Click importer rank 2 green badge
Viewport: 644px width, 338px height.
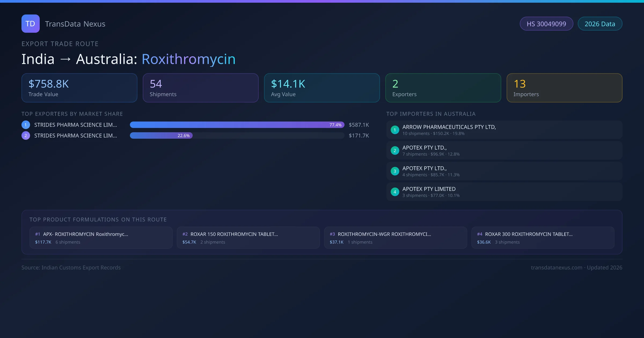pyautogui.click(x=395, y=150)
